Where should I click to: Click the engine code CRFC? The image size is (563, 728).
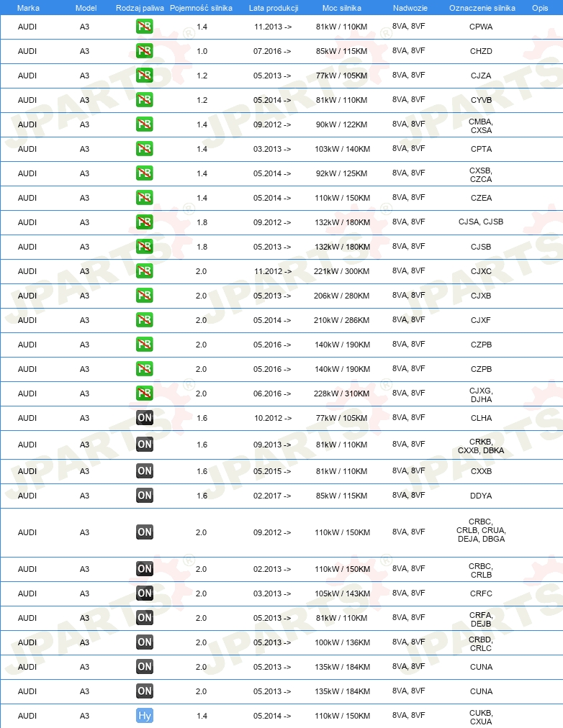pyautogui.click(x=481, y=593)
